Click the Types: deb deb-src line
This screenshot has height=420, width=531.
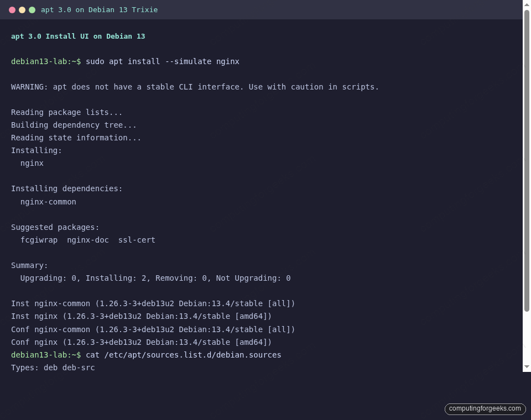(x=53, y=368)
